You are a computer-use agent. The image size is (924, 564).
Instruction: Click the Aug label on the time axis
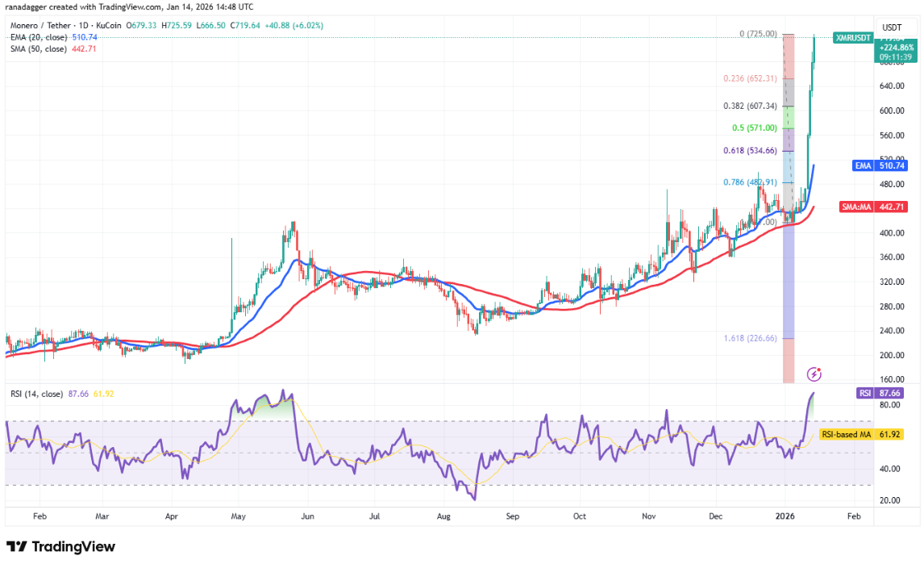click(443, 513)
